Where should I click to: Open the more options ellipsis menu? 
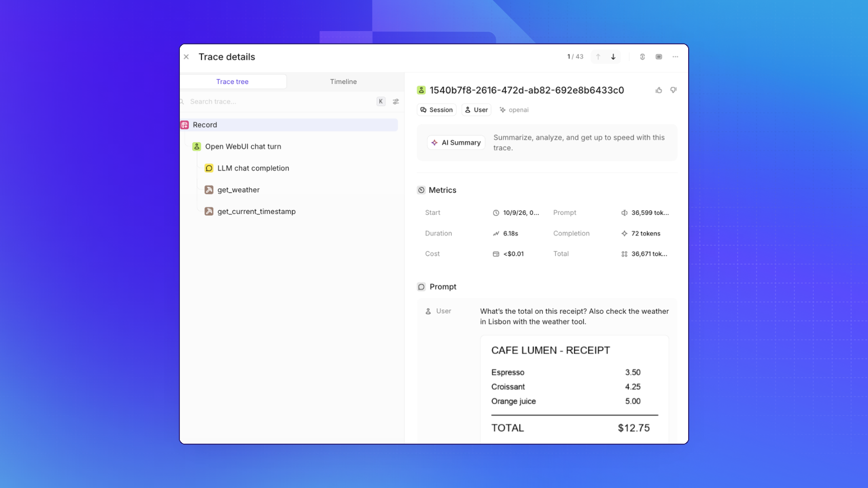coord(675,57)
